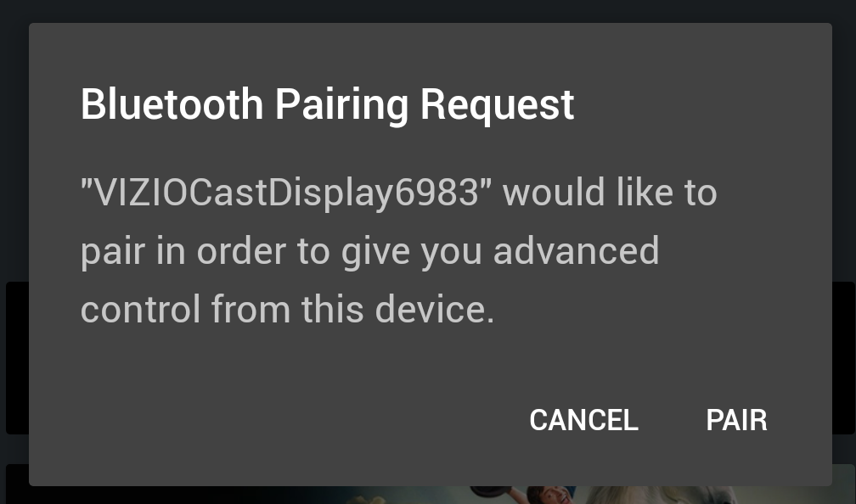Click empty dialog space left of CANCEL

(x=273, y=420)
